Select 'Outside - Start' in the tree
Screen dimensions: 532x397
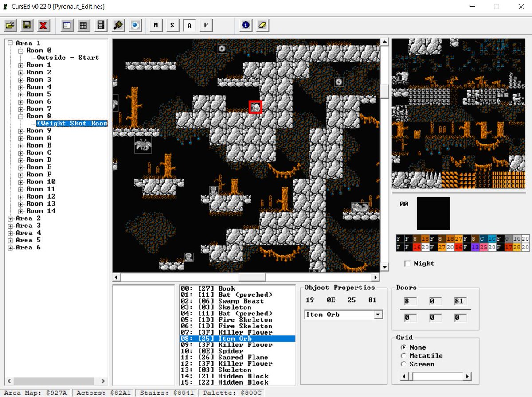[x=68, y=58]
